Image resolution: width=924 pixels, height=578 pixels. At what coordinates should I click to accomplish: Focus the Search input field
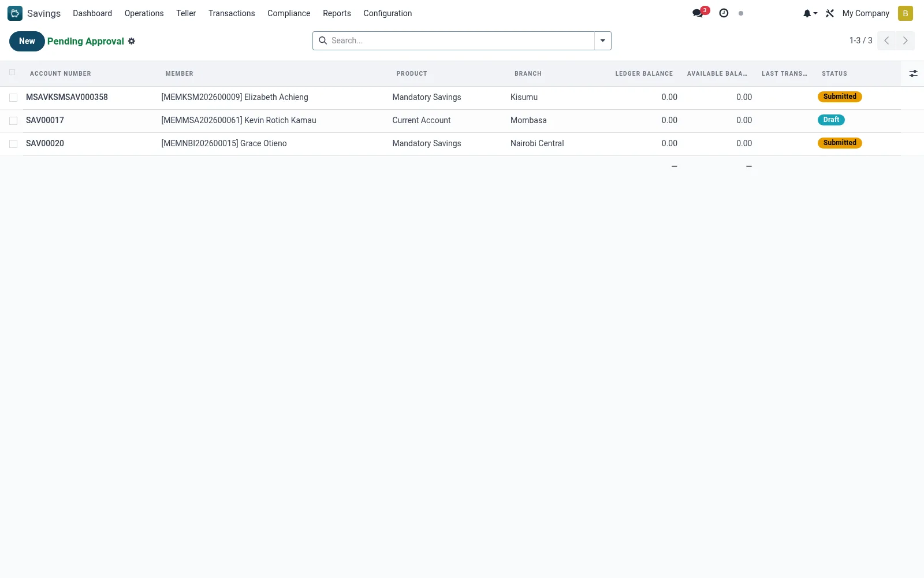pos(461,40)
